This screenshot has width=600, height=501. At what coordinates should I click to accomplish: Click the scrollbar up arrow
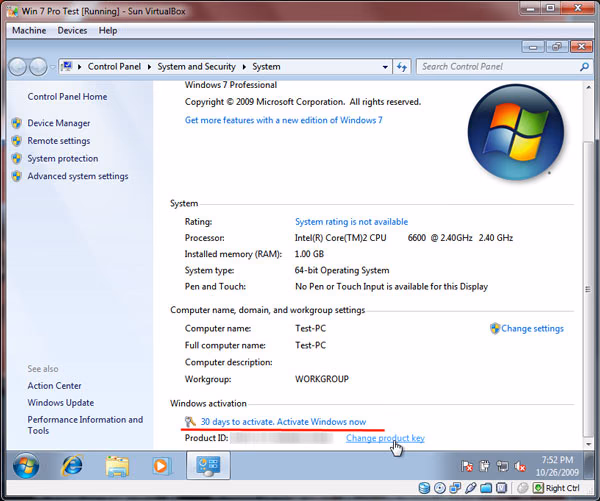pos(588,87)
